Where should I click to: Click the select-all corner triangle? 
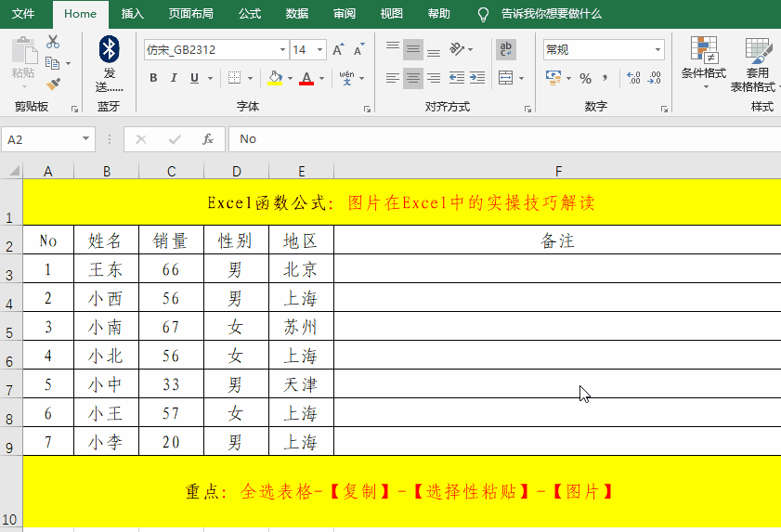point(15,171)
